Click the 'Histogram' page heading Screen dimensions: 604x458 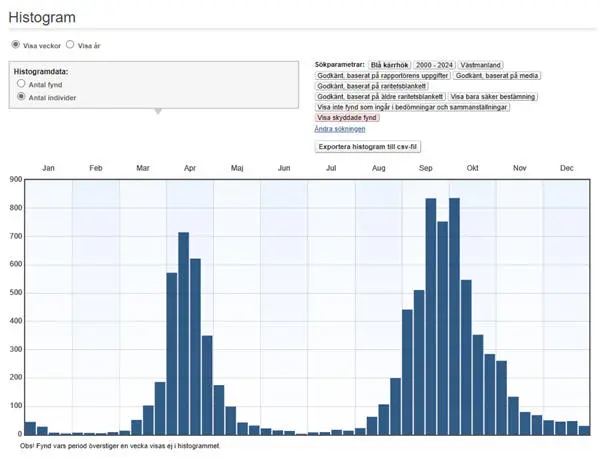click(x=41, y=17)
